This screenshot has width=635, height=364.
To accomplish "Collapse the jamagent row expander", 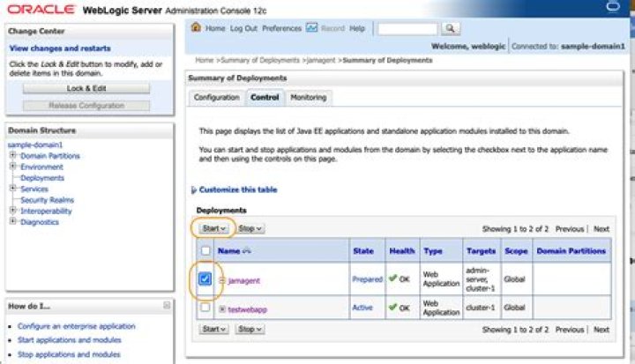I will [x=222, y=280].
